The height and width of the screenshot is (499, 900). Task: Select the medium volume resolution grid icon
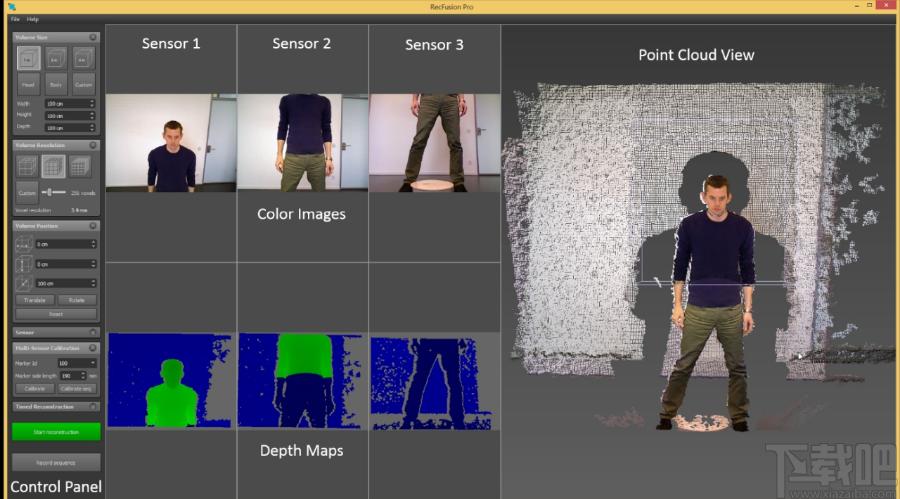pyautogui.click(x=53, y=167)
